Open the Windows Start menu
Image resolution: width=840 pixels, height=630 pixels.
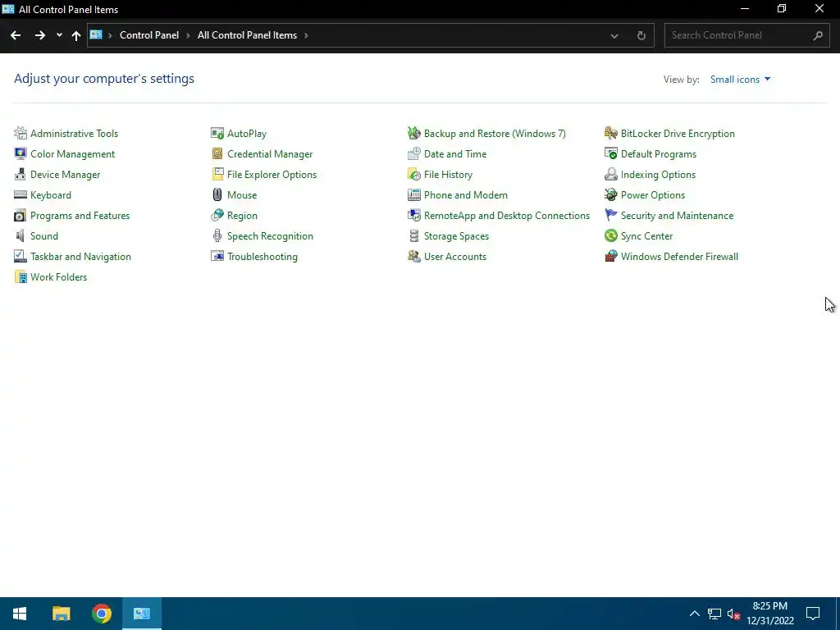[x=20, y=614]
